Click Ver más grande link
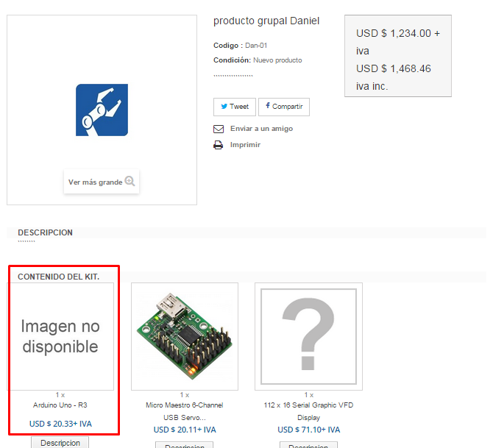The image size is (493, 448). click(95, 182)
